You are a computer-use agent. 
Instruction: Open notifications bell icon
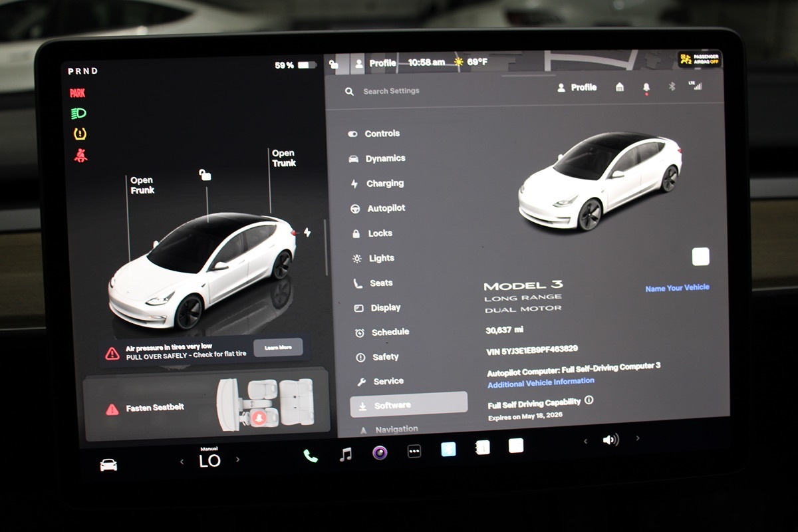coord(646,88)
